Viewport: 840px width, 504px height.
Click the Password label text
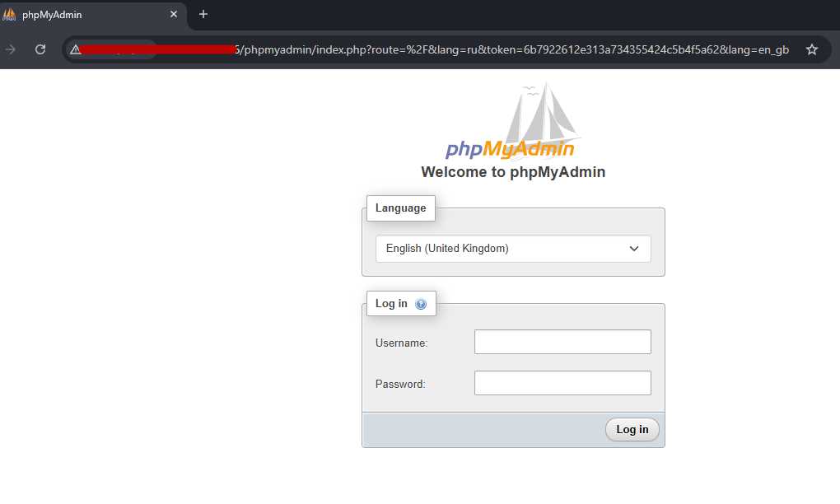point(400,384)
